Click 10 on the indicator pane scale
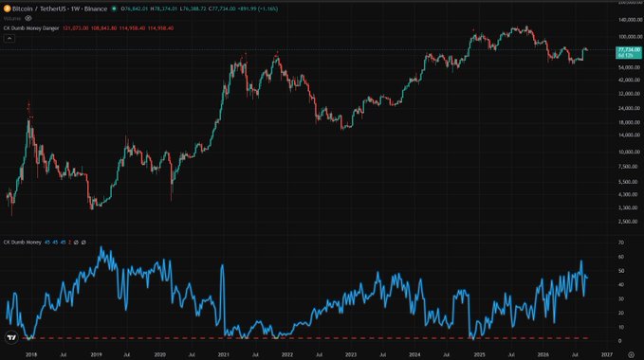 (x=621, y=327)
